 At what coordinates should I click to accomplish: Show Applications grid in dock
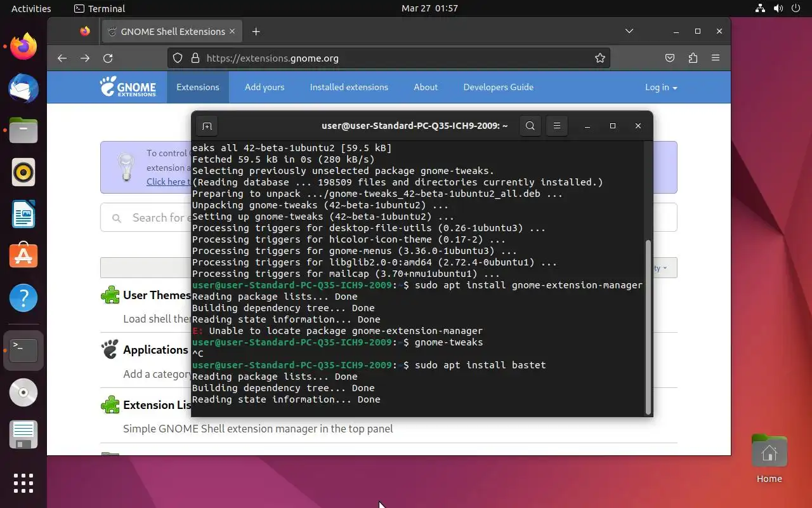tap(23, 483)
